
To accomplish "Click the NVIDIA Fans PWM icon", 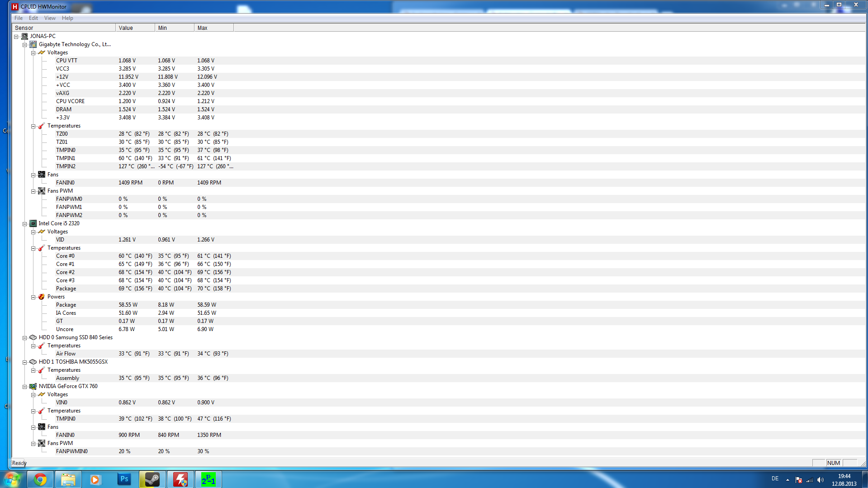I will tap(42, 443).
